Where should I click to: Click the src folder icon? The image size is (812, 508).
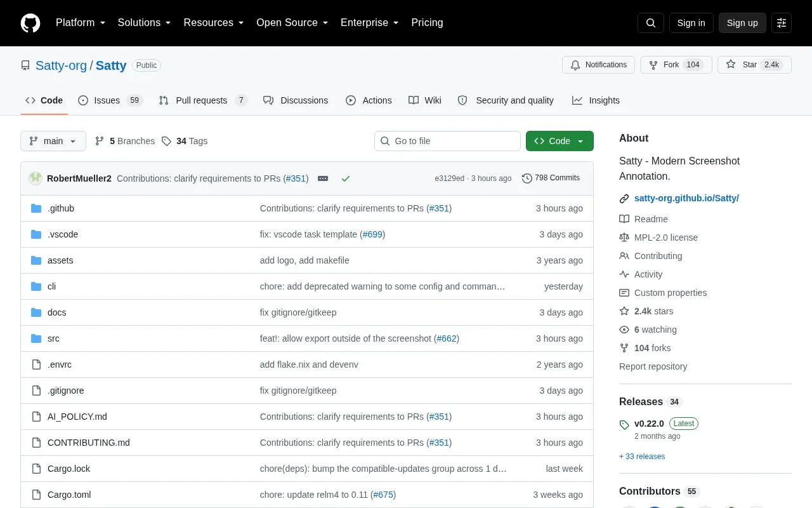point(36,338)
